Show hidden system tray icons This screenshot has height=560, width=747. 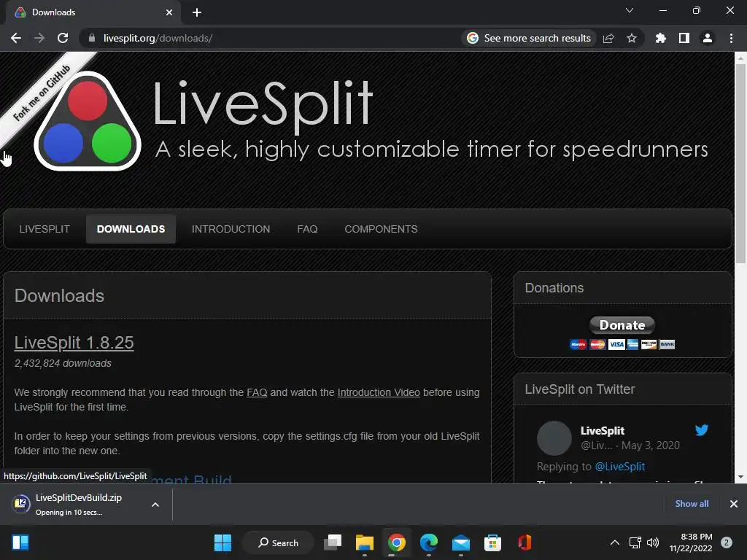(x=615, y=542)
